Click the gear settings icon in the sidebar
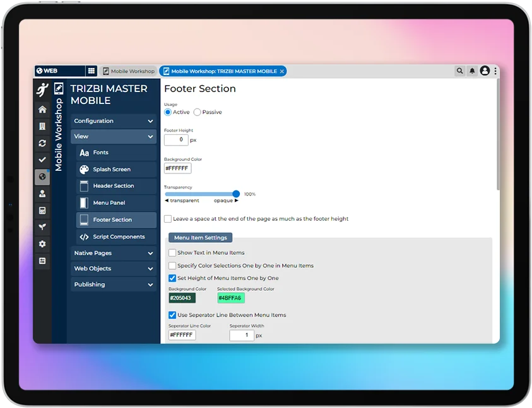 [x=42, y=243]
